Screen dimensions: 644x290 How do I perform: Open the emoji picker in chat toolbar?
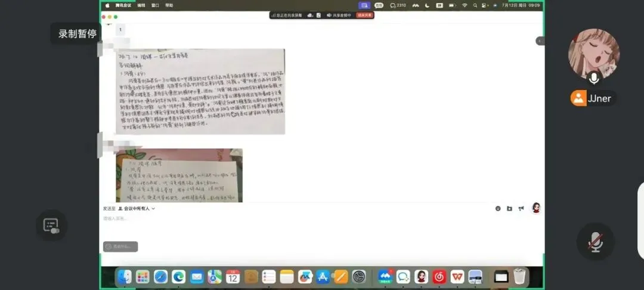[x=498, y=209]
